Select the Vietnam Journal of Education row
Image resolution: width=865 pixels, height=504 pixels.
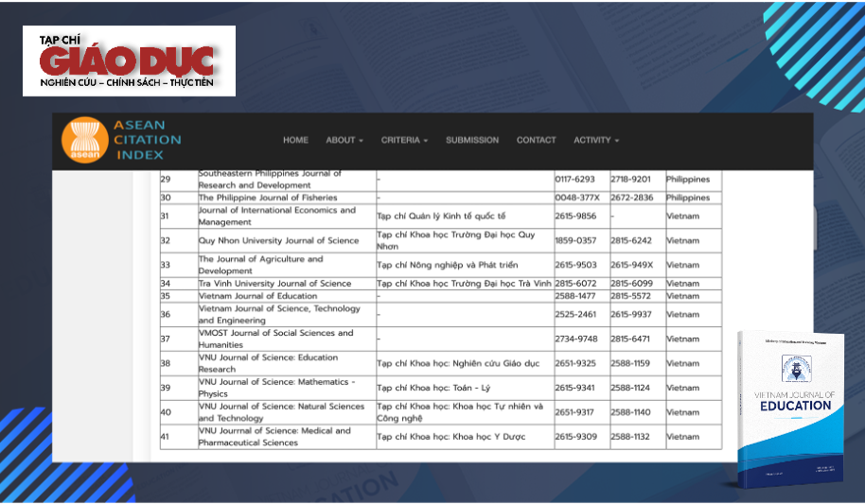256,296
